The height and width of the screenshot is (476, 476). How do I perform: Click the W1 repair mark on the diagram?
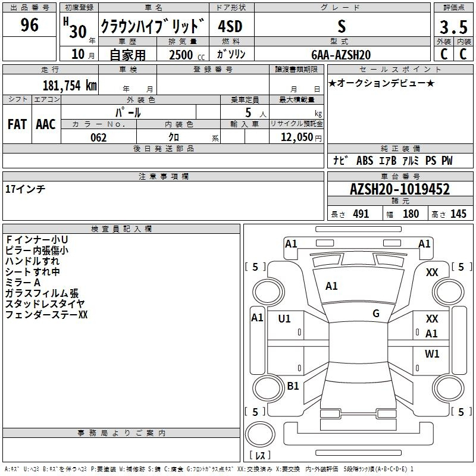pyautogui.click(x=432, y=354)
